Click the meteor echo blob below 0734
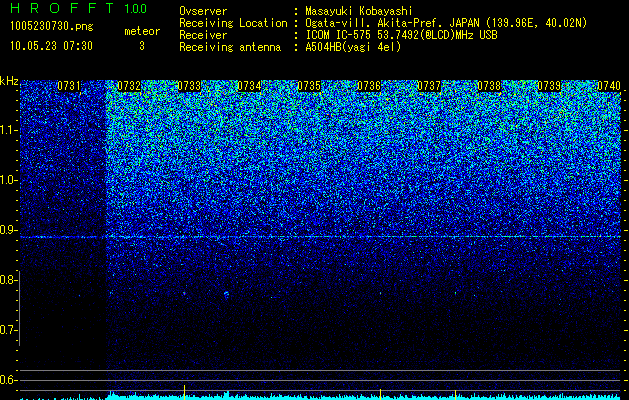 [x=226, y=295]
